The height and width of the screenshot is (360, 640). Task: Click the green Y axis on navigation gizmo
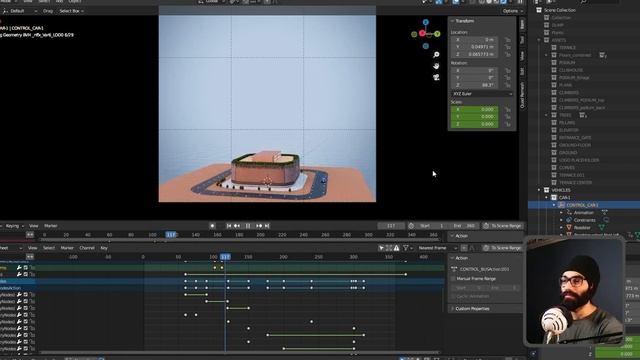(437, 34)
